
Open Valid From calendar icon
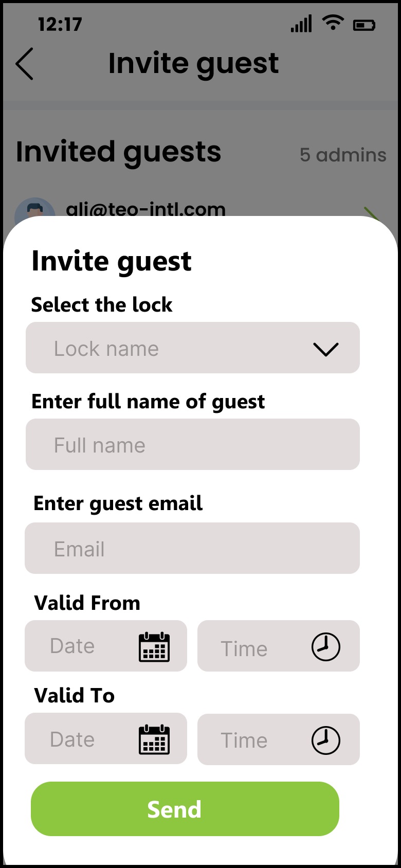coord(154,646)
